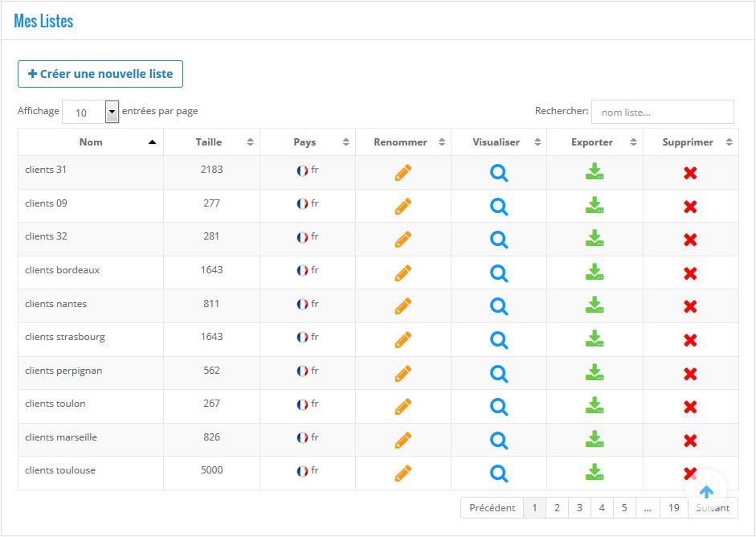
Task: Rename the clients toulouse list
Action: tap(403, 473)
